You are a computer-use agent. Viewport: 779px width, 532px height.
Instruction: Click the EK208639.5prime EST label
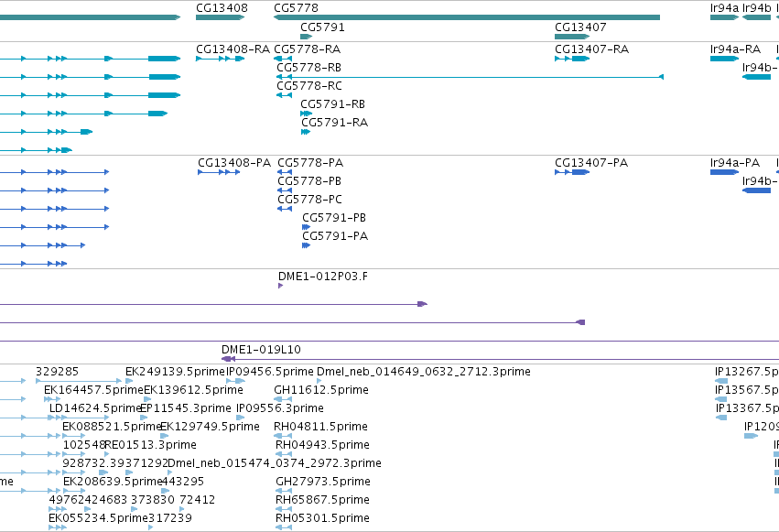(x=113, y=482)
